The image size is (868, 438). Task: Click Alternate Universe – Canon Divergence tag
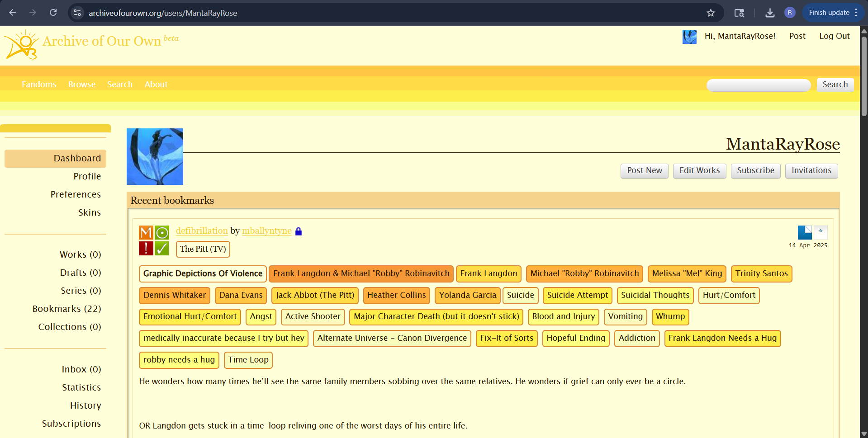392,338
